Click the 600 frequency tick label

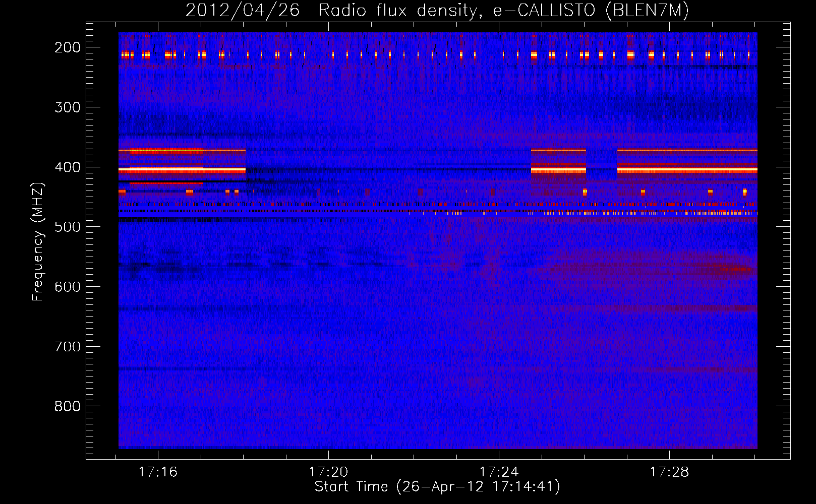pos(67,287)
